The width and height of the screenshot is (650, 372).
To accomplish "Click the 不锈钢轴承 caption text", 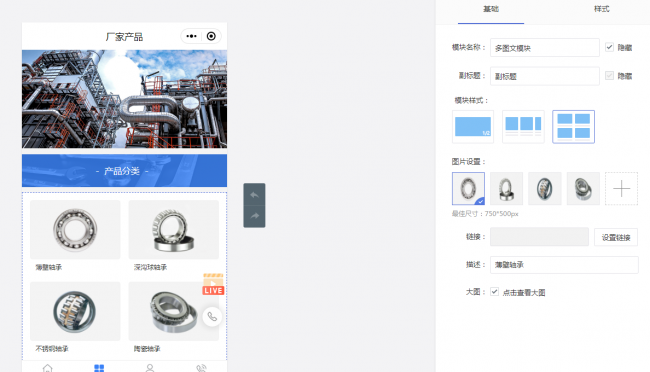I will point(52,349).
